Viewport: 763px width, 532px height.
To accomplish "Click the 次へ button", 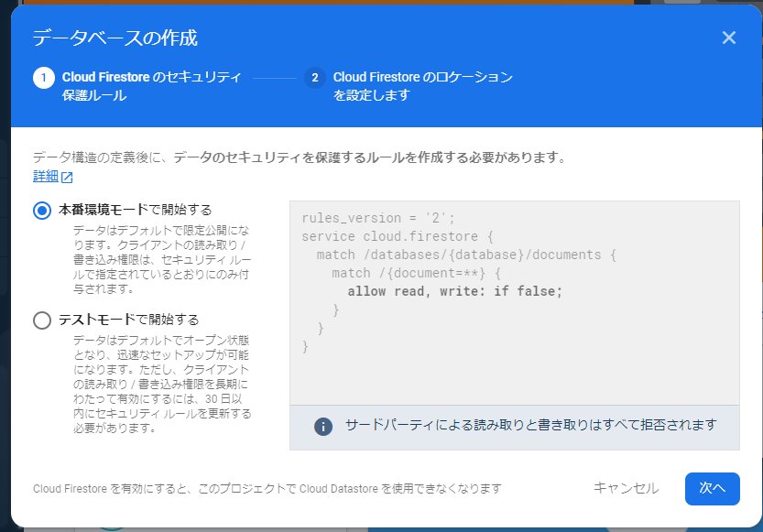I will pos(712,489).
